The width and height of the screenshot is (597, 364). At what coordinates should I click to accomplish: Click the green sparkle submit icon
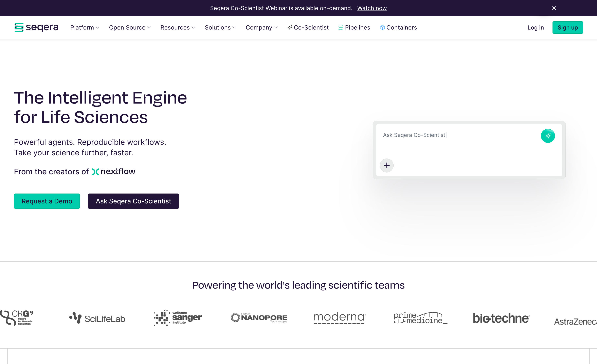[x=548, y=136]
